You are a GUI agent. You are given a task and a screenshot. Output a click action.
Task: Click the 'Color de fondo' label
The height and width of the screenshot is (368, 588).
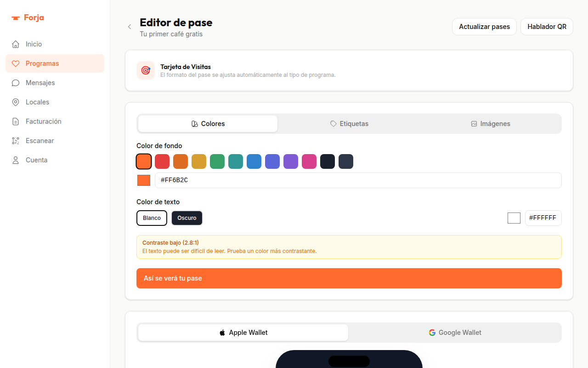159,146
